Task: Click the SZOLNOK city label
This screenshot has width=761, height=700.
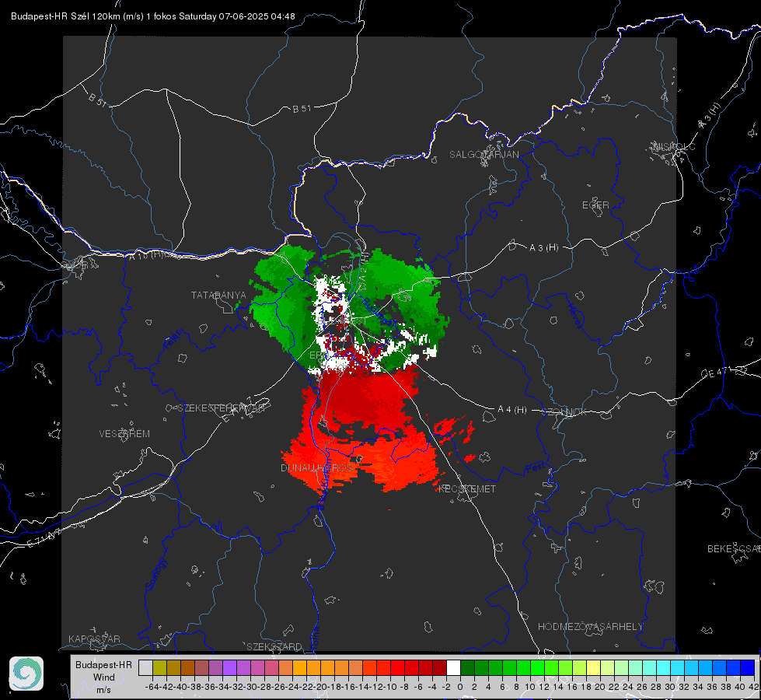Action: point(564,412)
